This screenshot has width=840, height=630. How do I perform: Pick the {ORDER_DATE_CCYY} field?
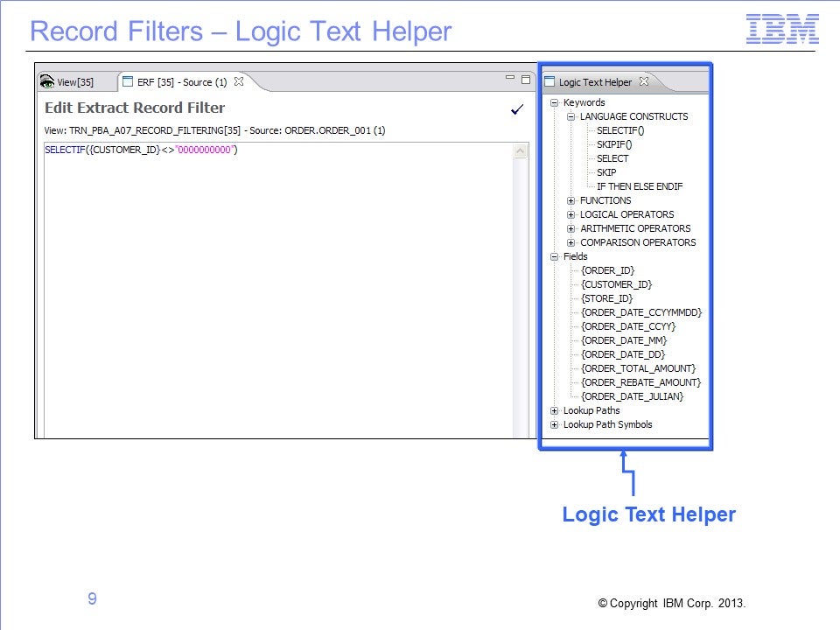click(x=628, y=326)
